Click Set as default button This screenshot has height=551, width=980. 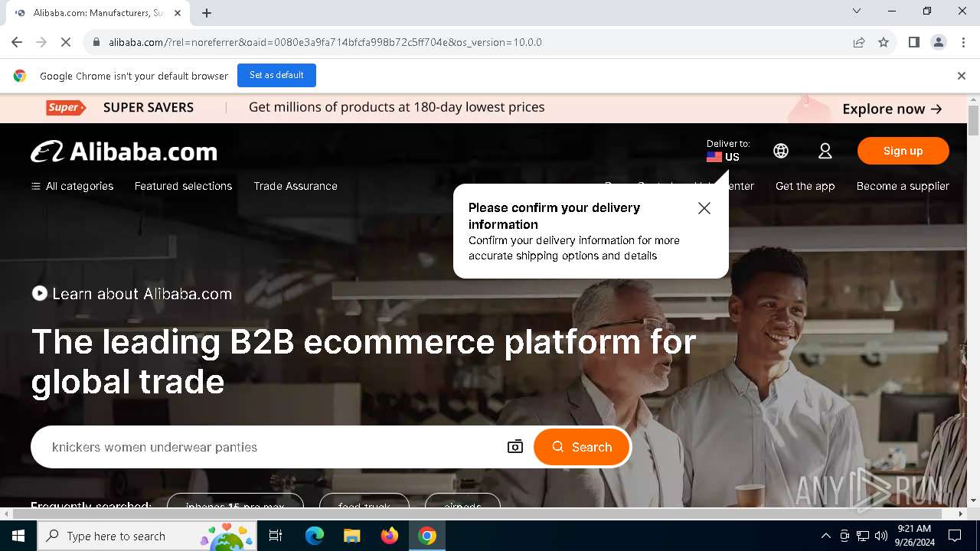(x=276, y=75)
